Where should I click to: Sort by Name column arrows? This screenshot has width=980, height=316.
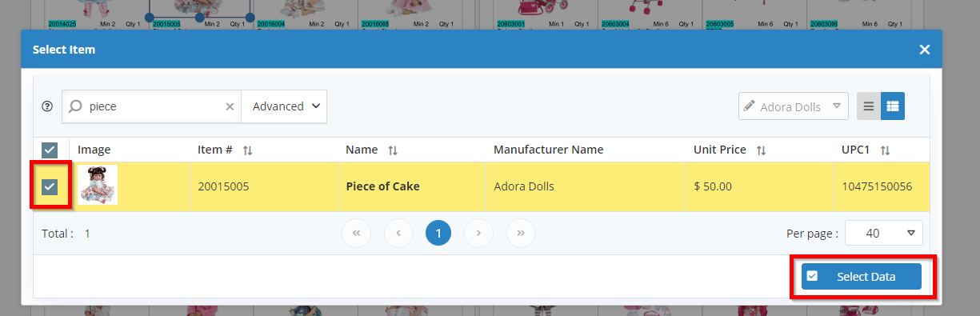click(393, 150)
